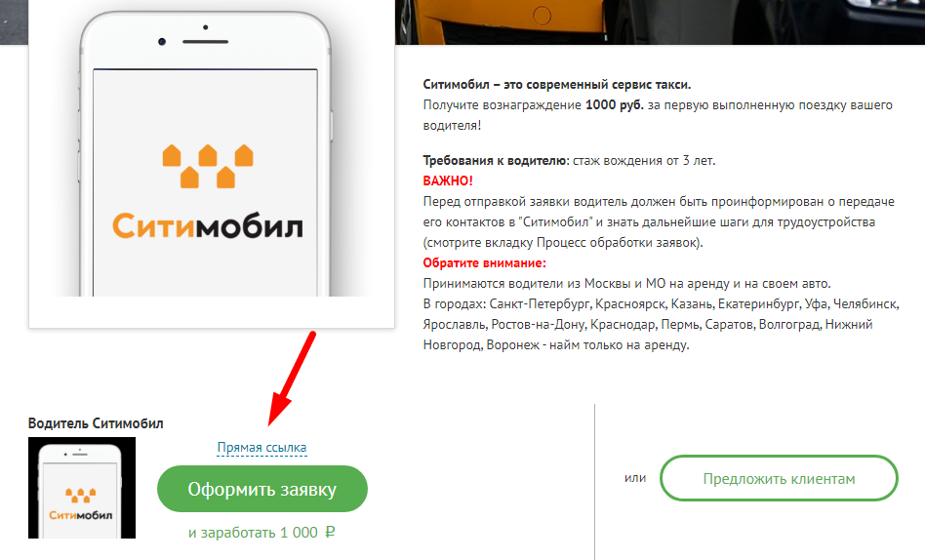The image size is (925, 560).
Task: Click the bold "1000 руб." amount
Action: [x=614, y=105]
